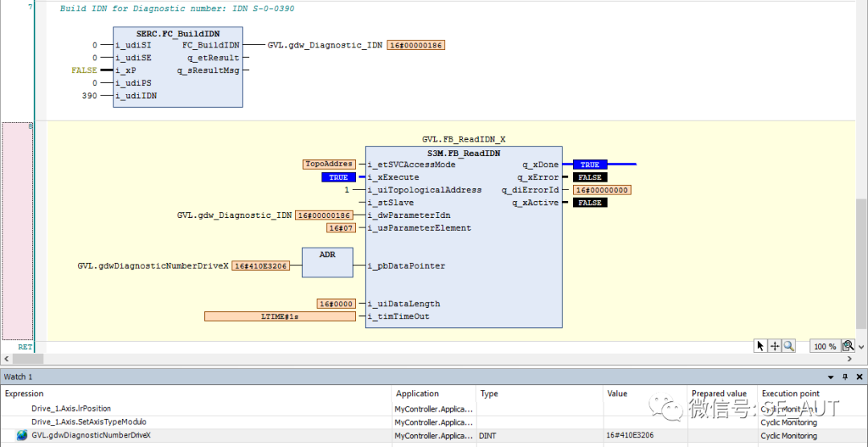
Task: Open the 100 % zoom level box
Action: click(x=824, y=347)
